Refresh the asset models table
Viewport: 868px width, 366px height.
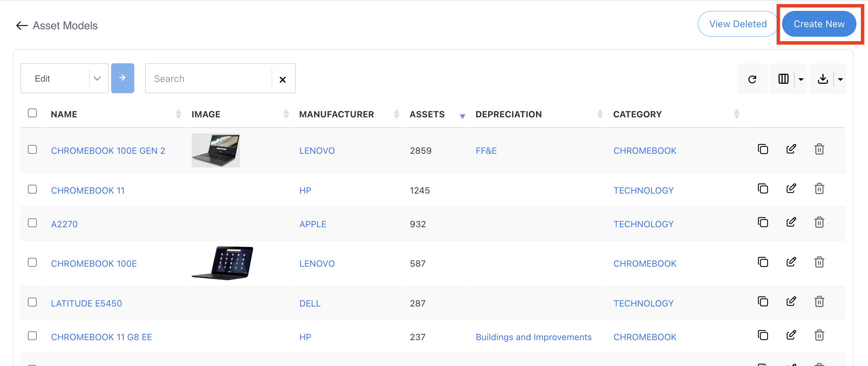pos(752,79)
